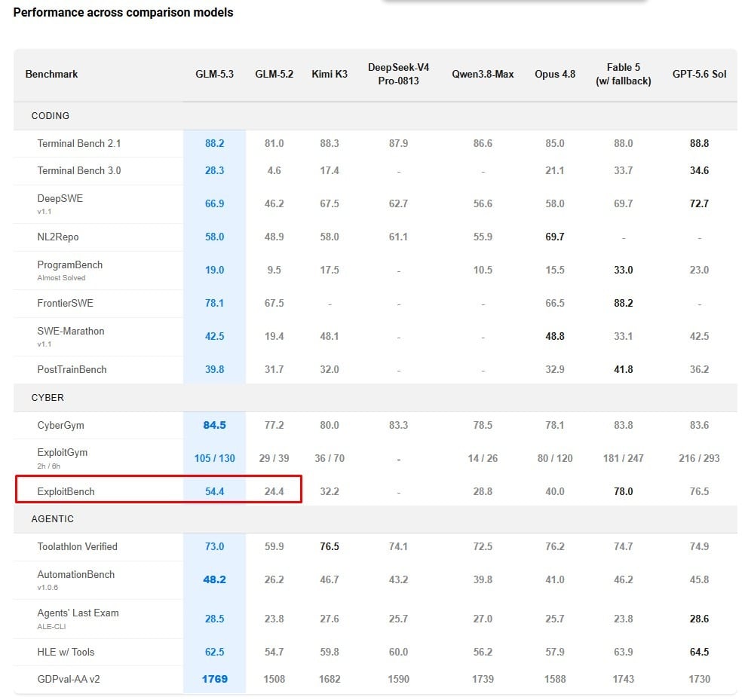
Task: Click the SWE-Marathon benchmark name
Action: click(71, 331)
